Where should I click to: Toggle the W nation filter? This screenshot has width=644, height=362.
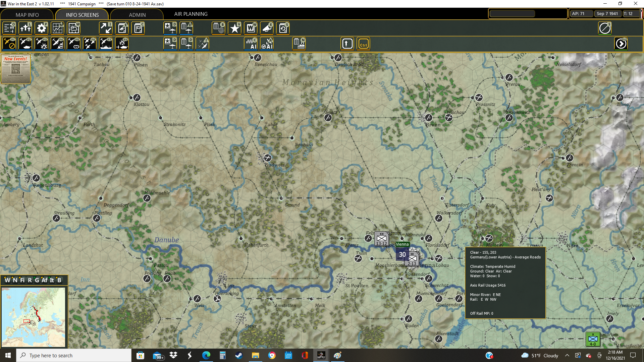click(7, 280)
